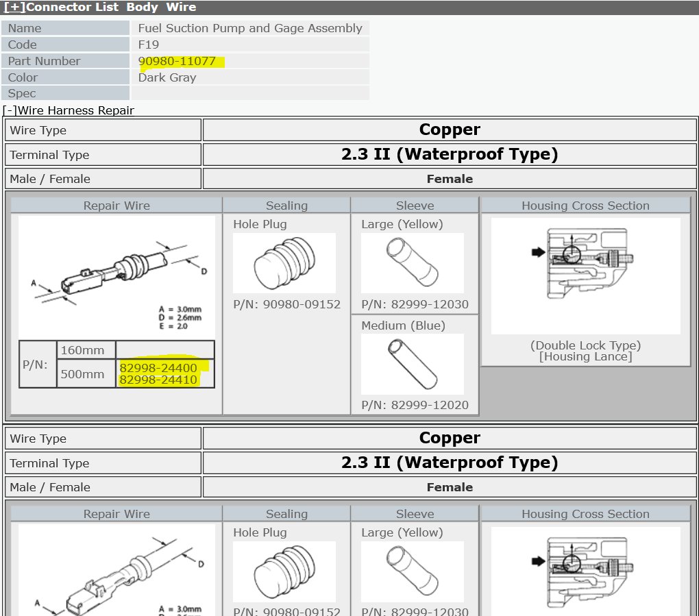699x616 pixels.
Task: Open lower repair wire terminal diagram
Action: (x=116, y=571)
